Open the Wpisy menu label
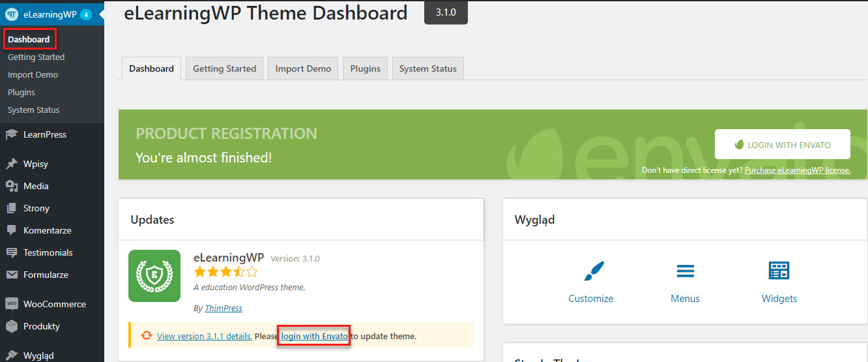868x362 pixels. (x=36, y=164)
